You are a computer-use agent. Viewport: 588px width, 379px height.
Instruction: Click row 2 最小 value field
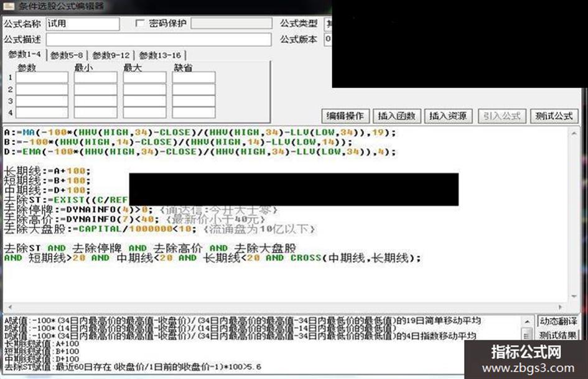(x=96, y=90)
